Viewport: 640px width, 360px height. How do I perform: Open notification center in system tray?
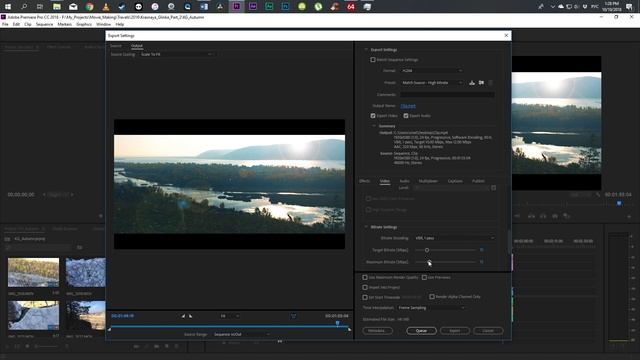click(x=629, y=7)
